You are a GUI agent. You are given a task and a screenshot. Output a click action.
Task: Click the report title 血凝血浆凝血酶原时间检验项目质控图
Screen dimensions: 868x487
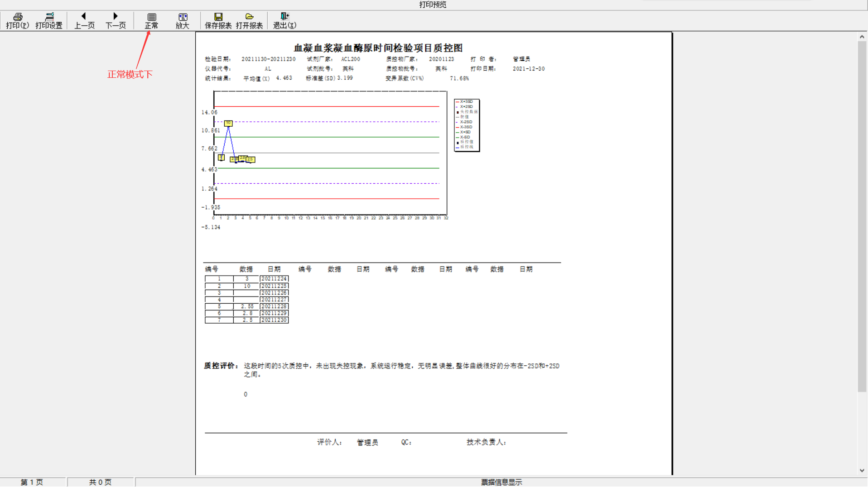(378, 48)
